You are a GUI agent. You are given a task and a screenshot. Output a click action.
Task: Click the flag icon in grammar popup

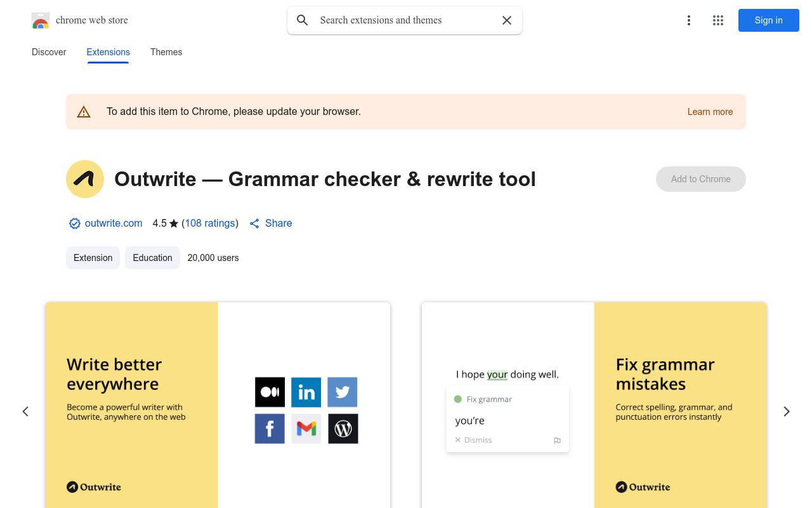click(x=558, y=441)
